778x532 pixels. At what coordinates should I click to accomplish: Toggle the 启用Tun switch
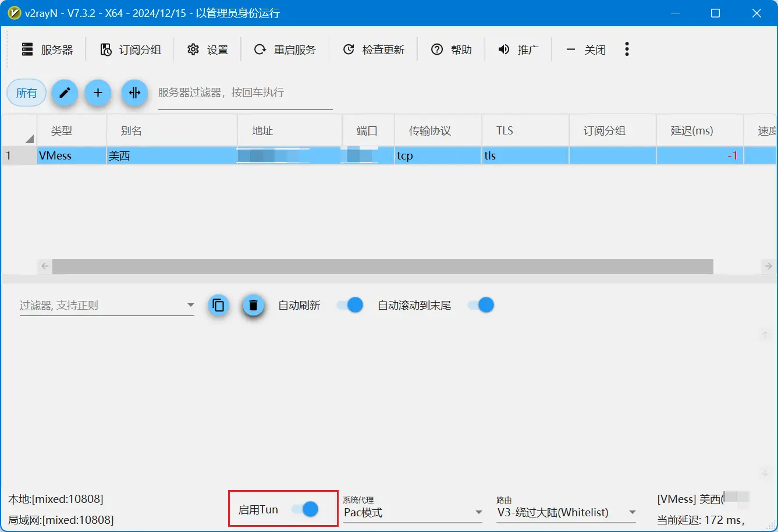pos(305,509)
